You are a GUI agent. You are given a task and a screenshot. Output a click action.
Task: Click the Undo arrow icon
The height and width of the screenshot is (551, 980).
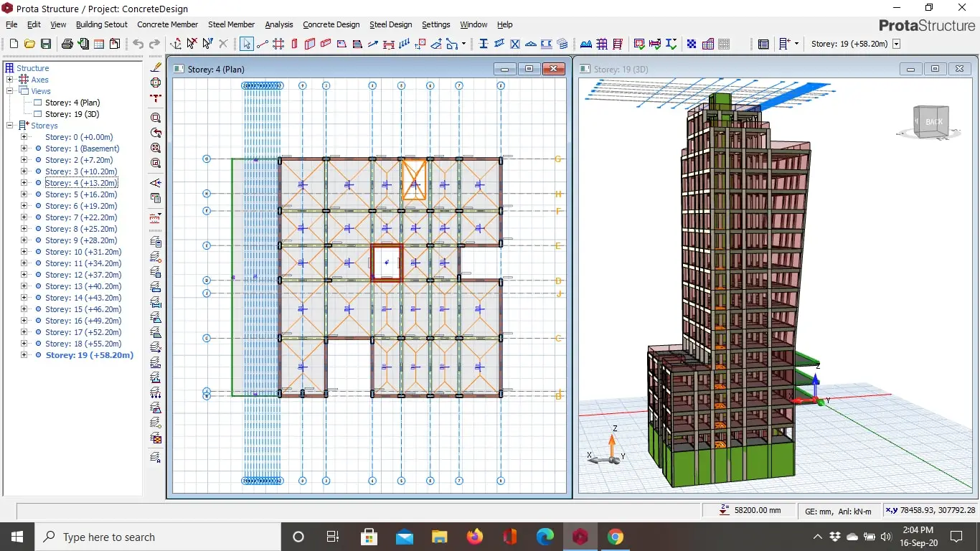point(138,44)
